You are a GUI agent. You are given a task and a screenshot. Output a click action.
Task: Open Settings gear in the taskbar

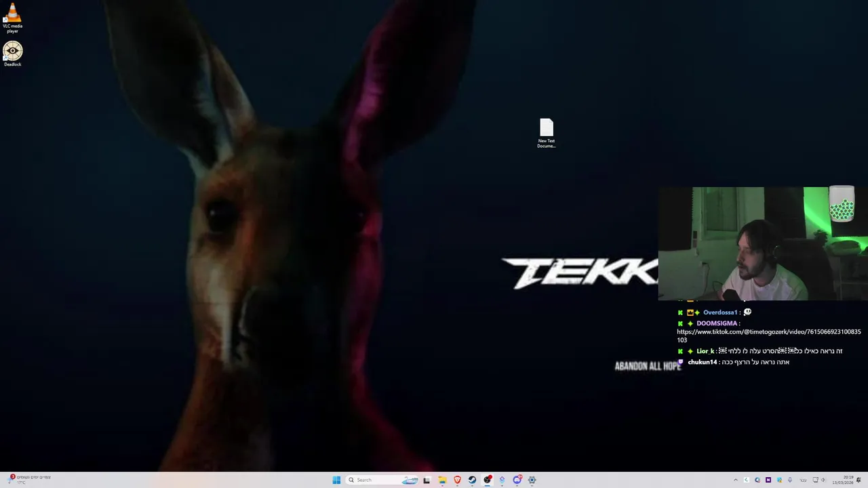(x=532, y=480)
